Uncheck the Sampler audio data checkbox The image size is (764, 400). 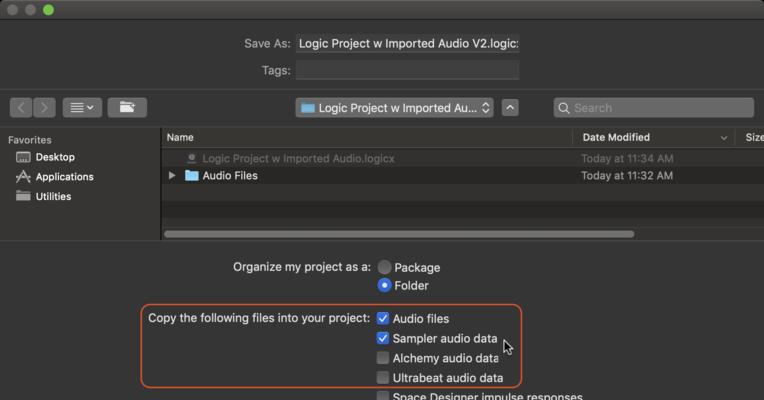point(383,338)
